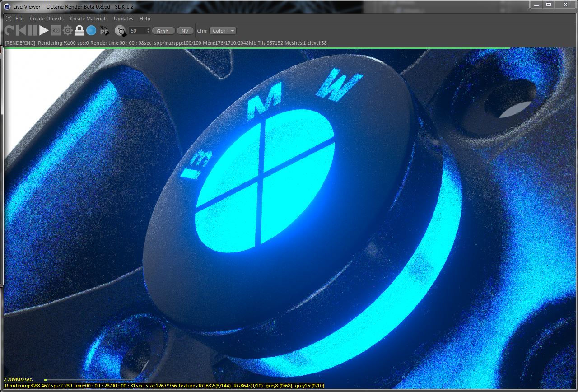
Task: Open the Help menu
Action: (x=145, y=19)
